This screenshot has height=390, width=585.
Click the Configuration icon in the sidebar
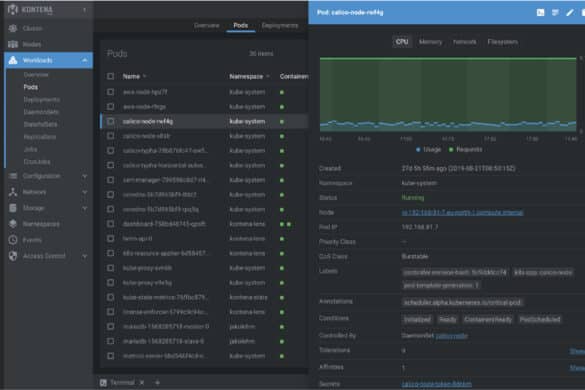pyautogui.click(x=13, y=176)
